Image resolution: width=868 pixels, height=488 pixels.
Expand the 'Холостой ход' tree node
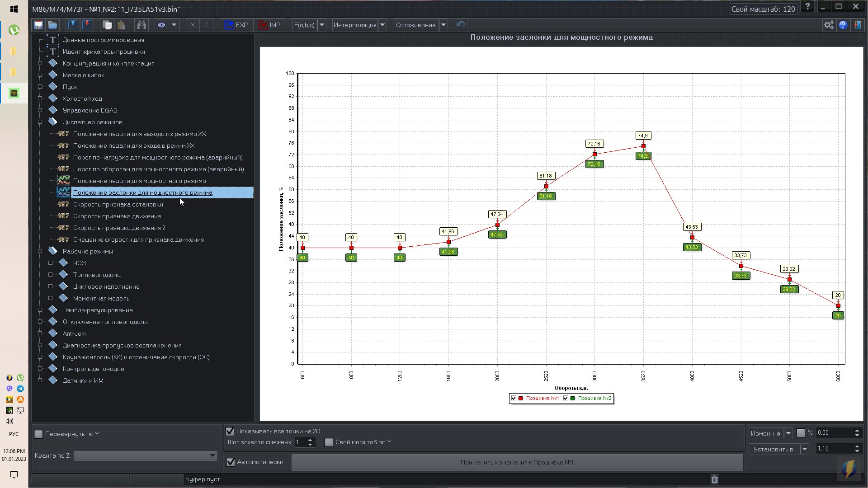click(x=40, y=99)
